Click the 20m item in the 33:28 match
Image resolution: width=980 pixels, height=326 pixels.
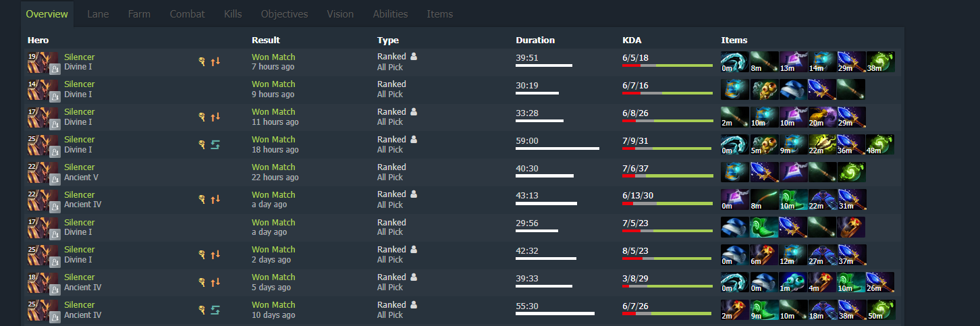pos(822,117)
